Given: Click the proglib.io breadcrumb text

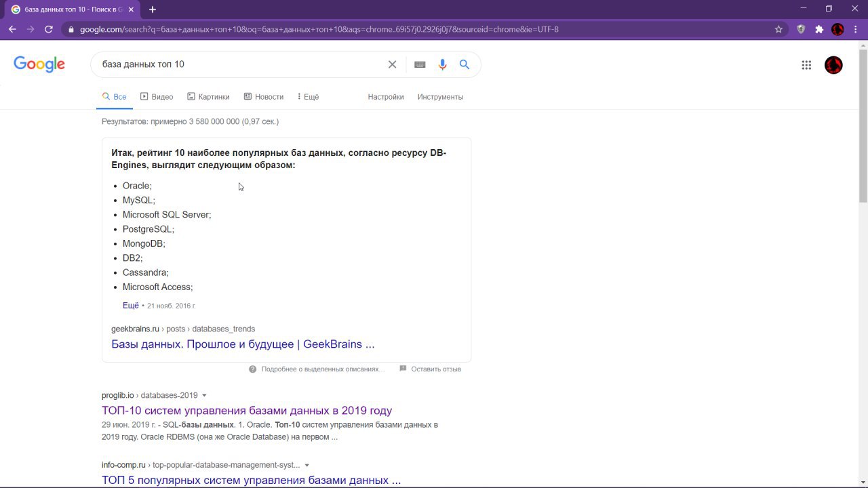Looking at the screenshot, I should coord(150,396).
